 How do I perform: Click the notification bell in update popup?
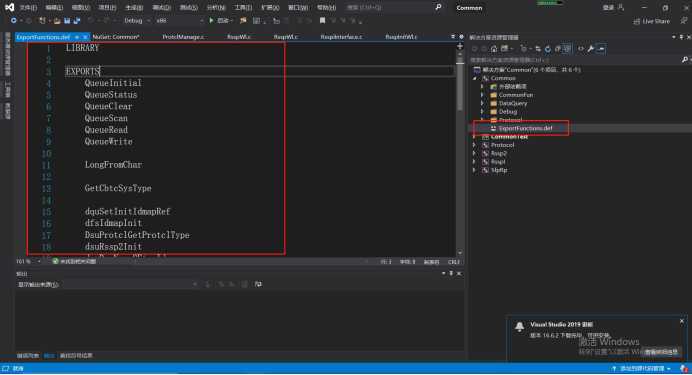coord(519,326)
